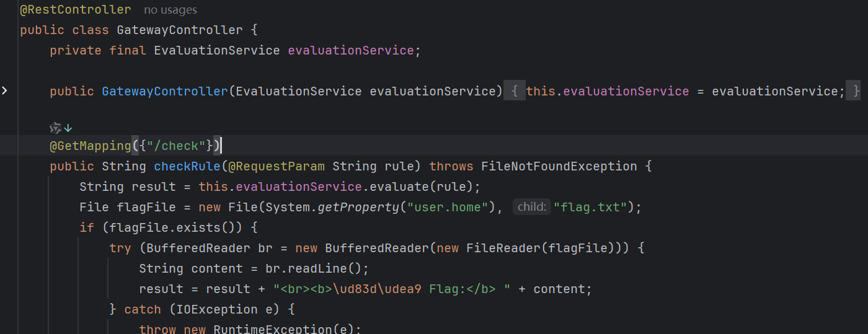
Task: Click the folded closing brace placeholder of constructor
Action: tap(856, 92)
